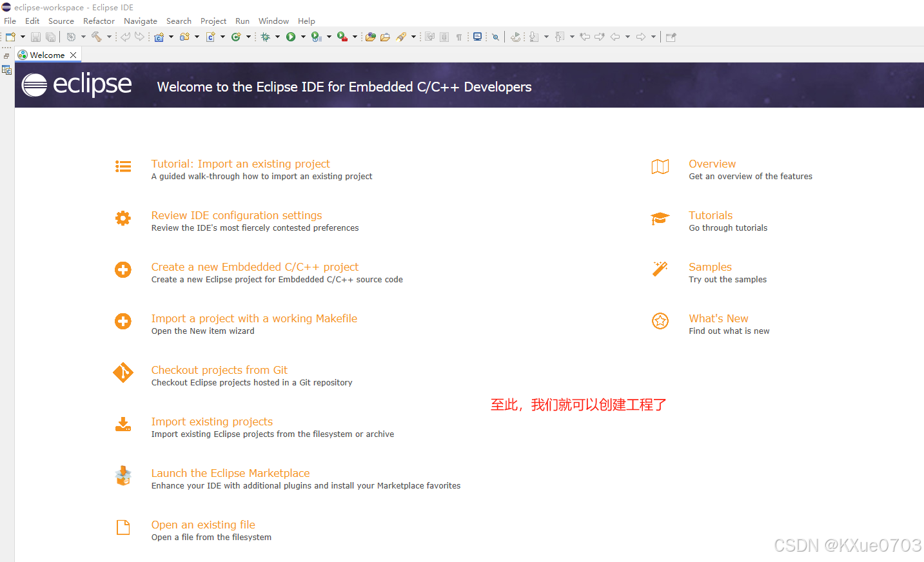
Task: Click the green Run button icon
Action: 291,37
